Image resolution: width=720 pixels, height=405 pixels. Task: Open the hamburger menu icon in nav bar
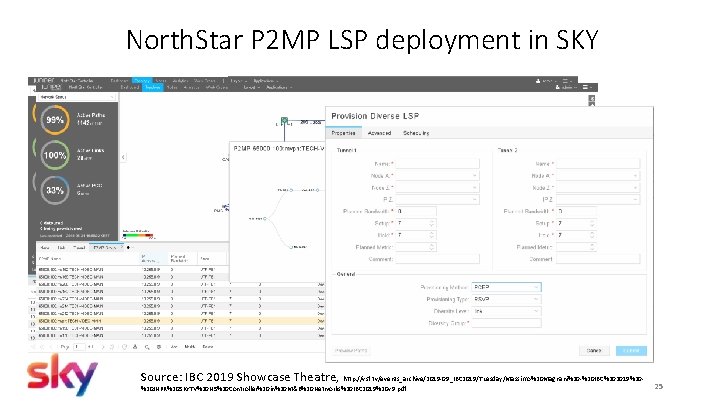click(x=586, y=87)
